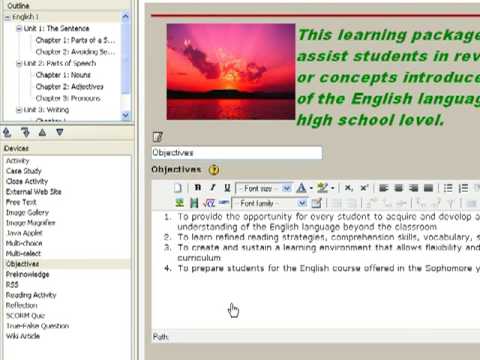
Task: Click the edit notepad icon above Objectives field
Action: (157, 137)
